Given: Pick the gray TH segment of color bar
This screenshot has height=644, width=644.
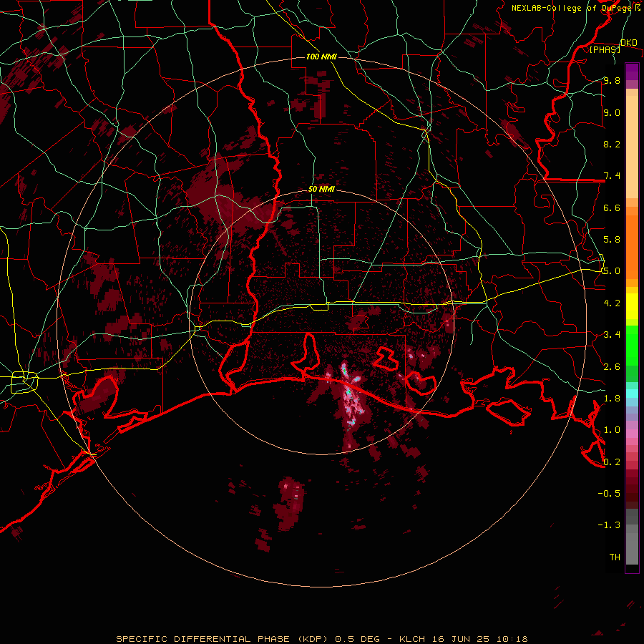Looking at the screenshot, I should [632, 549].
